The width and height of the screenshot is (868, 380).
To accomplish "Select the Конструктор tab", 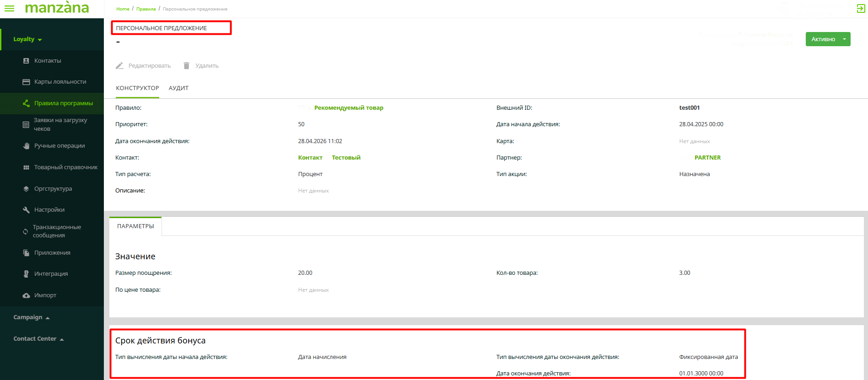I will pyautogui.click(x=137, y=88).
